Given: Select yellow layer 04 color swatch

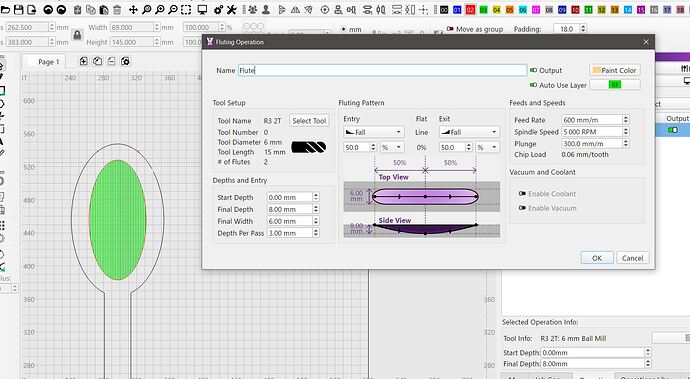Looking at the screenshot, I should (x=496, y=9).
